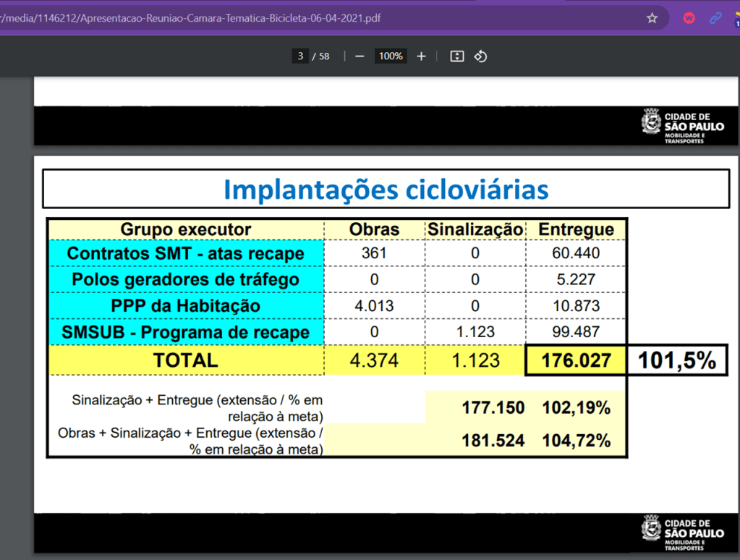Click the Cidade de São Paulo logo at bottom

click(682, 533)
